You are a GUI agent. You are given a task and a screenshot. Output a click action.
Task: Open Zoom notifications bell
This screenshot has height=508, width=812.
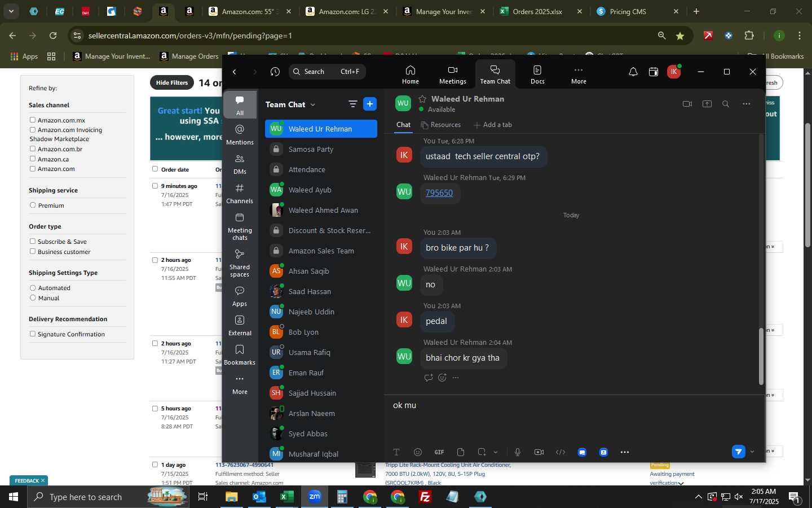[633, 72]
